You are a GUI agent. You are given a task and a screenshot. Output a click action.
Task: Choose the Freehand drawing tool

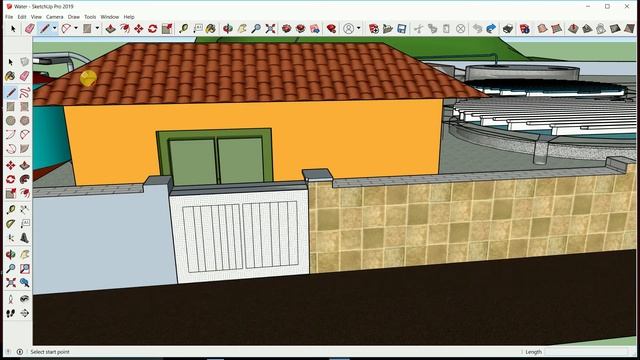(24, 92)
